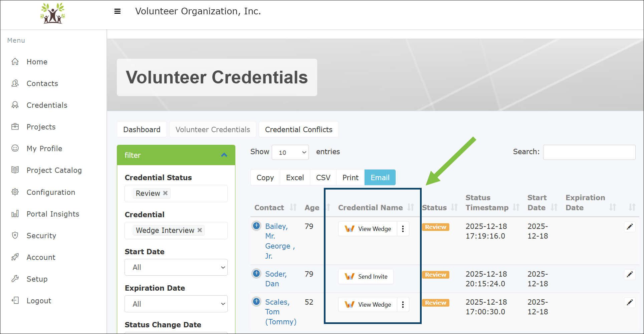Image resolution: width=644 pixels, height=334 pixels.
Task: Click the organization tree logo
Action: pyautogui.click(x=53, y=13)
